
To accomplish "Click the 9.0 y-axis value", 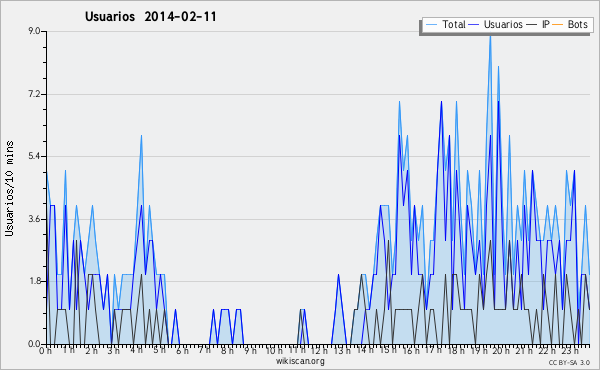I will pos(34,31).
